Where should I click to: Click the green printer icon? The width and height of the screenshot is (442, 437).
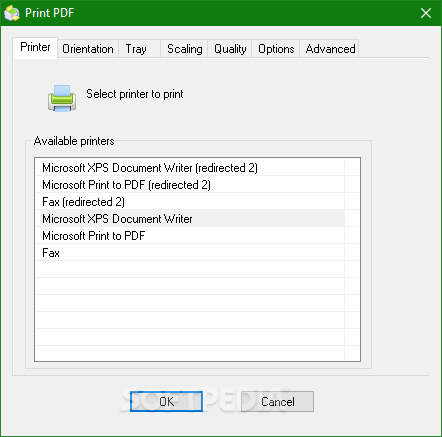[62, 99]
